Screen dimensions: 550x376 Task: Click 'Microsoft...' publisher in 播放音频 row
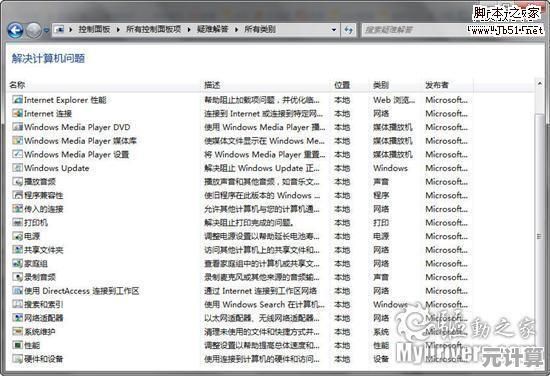click(447, 182)
